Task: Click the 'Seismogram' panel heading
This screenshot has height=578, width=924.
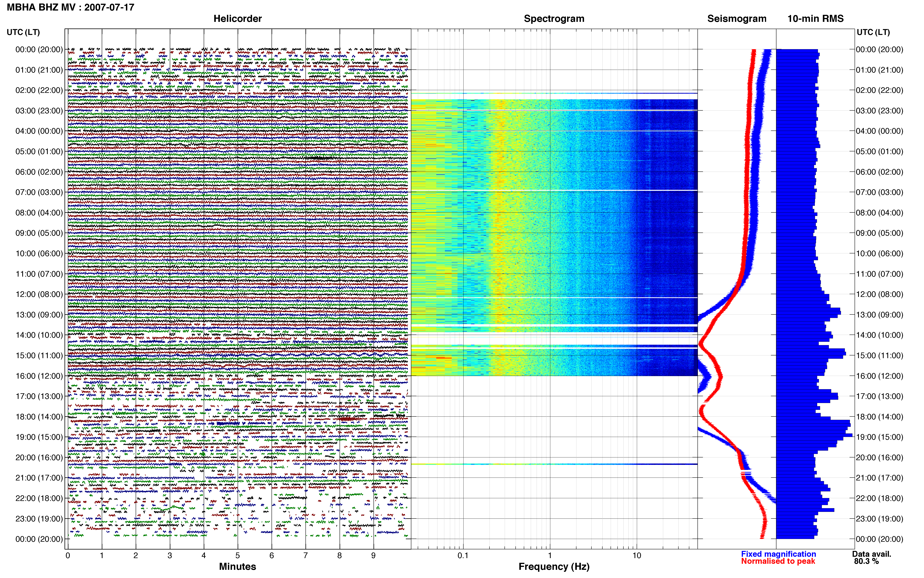Action: (737, 19)
